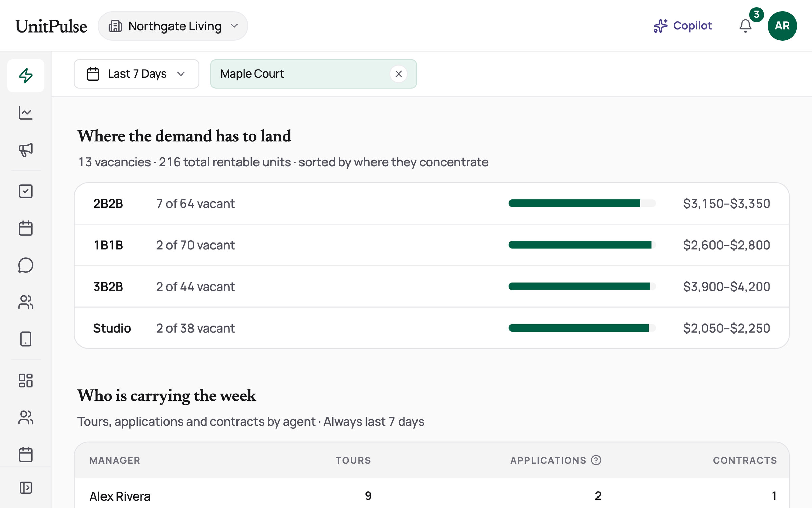The height and width of the screenshot is (508, 812).
Task: Select the 3B2B vacancy row
Action: pyautogui.click(x=432, y=287)
